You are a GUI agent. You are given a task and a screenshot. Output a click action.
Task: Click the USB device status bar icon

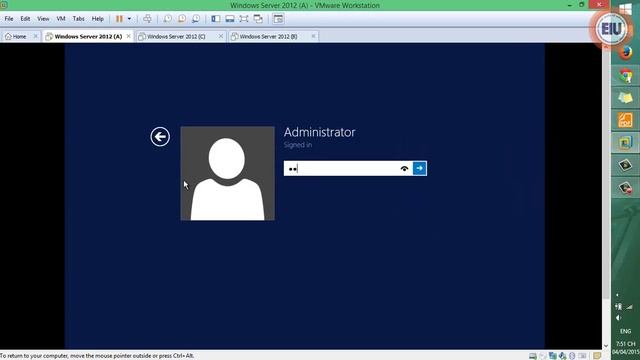[x=562, y=356]
